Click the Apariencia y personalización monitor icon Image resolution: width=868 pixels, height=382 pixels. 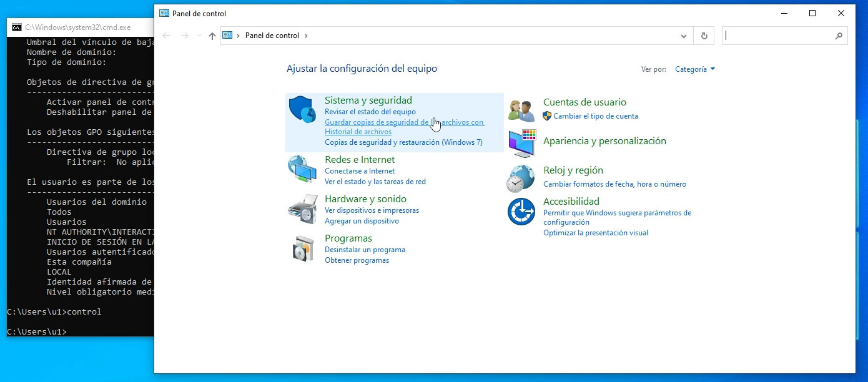tap(521, 144)
